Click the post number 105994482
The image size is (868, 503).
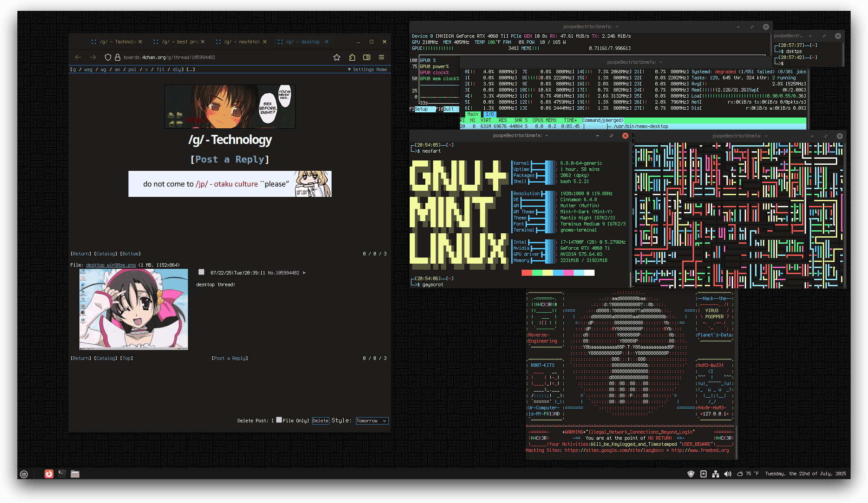click(x=288, y=273)
